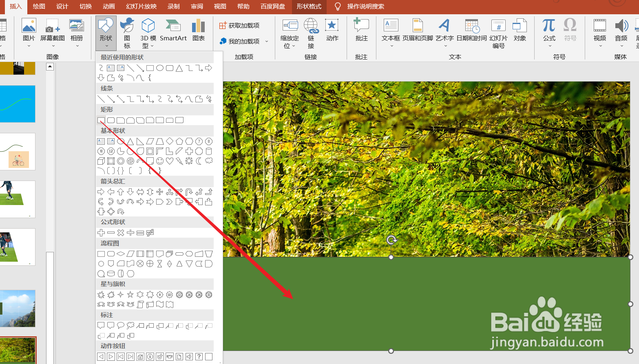Insert a SmartArt graphic
The width and height of the screenshot is (639, 364).
(173, 31)
